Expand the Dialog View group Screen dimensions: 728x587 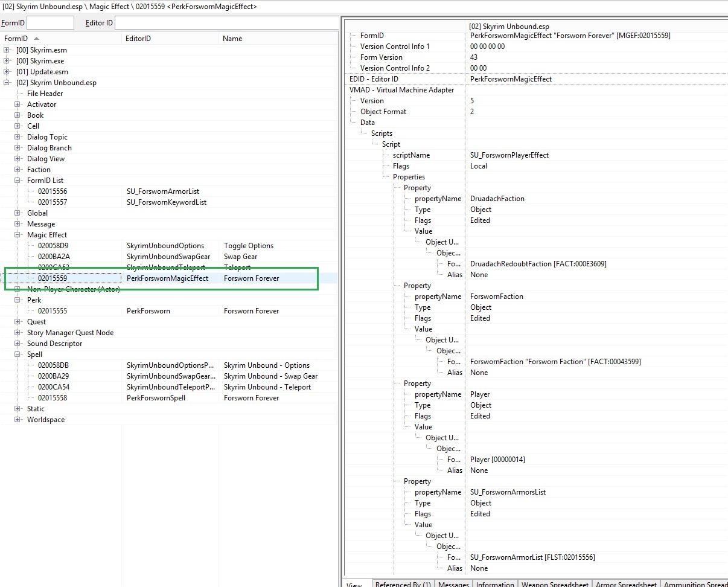(18, 159)
